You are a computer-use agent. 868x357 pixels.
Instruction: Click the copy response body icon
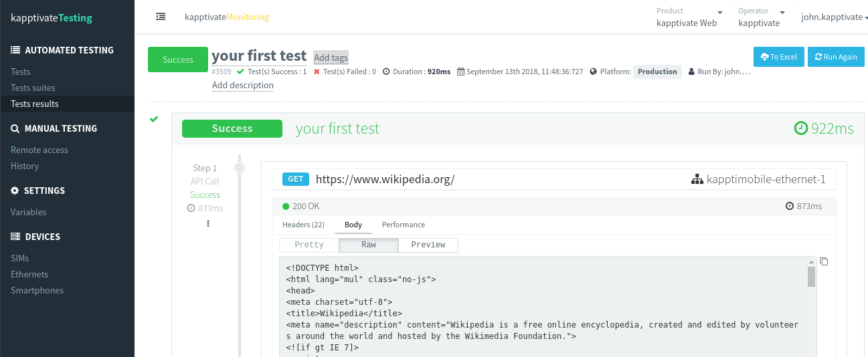click(824, 261)
